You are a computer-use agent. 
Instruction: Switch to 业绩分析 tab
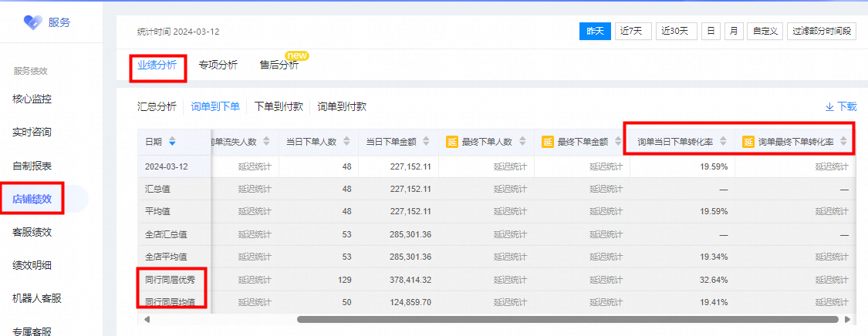157,66
